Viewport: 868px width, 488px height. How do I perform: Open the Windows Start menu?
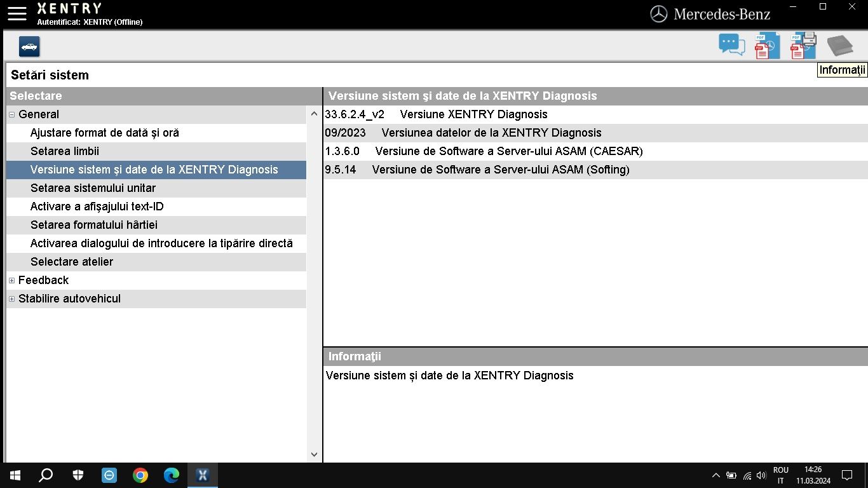click(x=15, y=475)
